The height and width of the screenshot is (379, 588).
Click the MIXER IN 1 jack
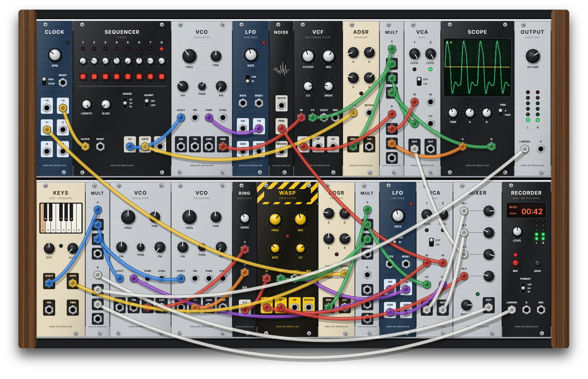point(464,211)
